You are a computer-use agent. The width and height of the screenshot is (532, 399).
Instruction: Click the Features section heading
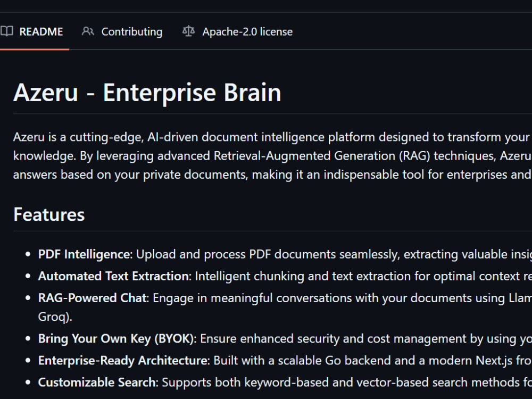point(49,214)
